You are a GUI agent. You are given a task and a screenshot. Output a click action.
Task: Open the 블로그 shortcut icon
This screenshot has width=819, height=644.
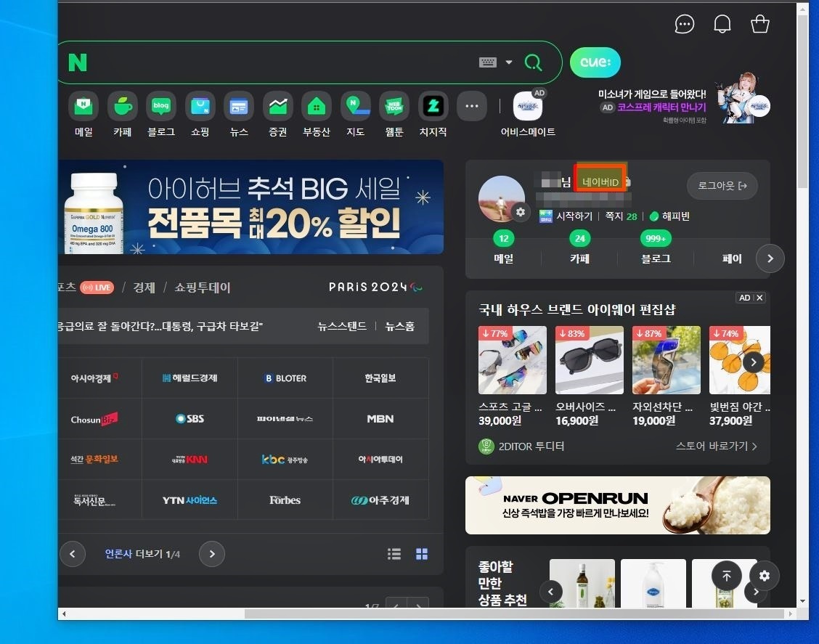[x=161, y=106]
